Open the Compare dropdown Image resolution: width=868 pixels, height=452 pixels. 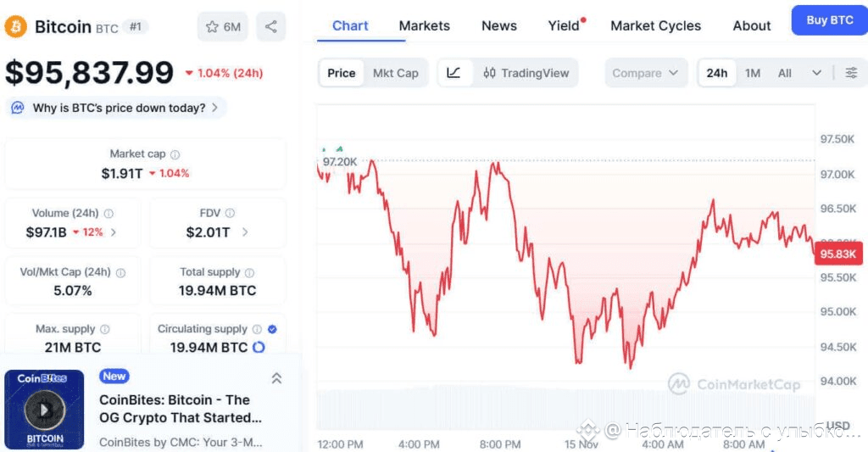(645, 73)
